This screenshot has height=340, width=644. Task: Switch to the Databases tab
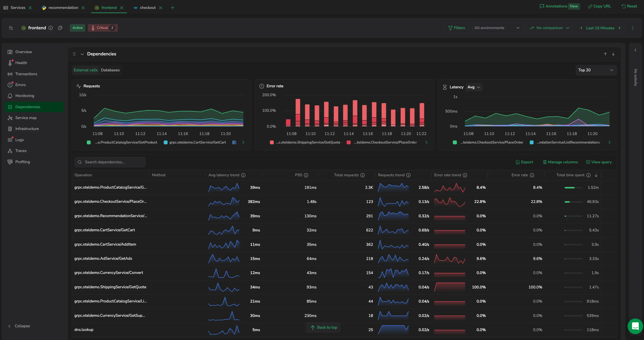coord(110,70)
